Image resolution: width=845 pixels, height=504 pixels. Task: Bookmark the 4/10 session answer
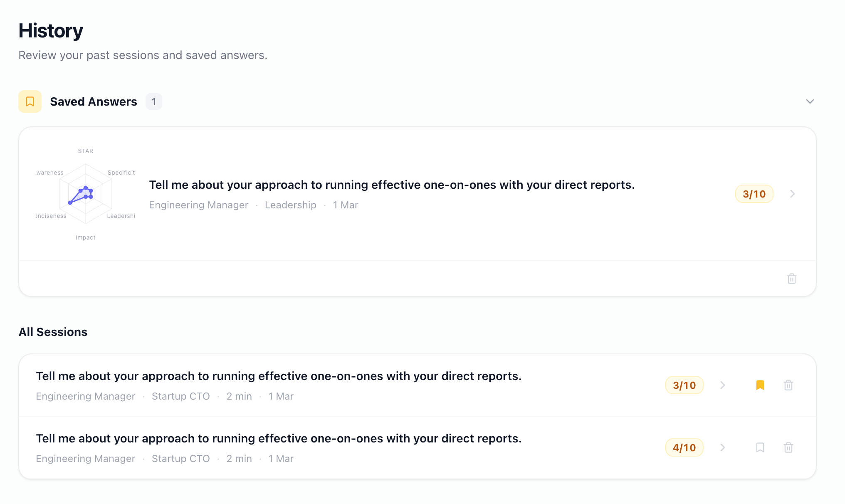pyautogui.click(x=760, y=447)
